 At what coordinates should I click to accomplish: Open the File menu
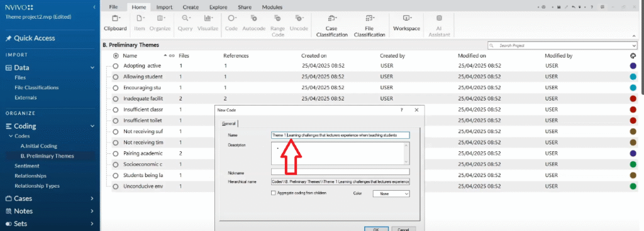tap(113, 8)
